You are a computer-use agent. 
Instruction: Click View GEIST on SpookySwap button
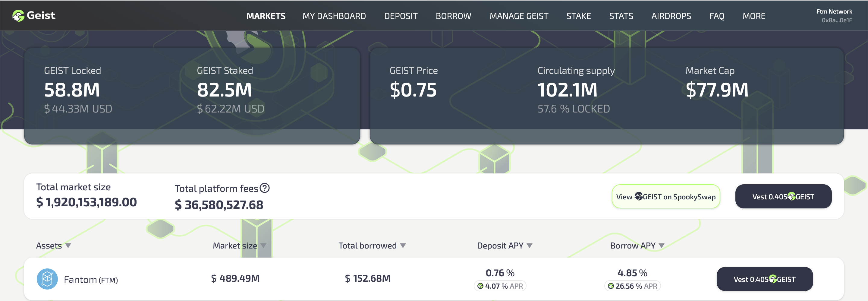666,197
